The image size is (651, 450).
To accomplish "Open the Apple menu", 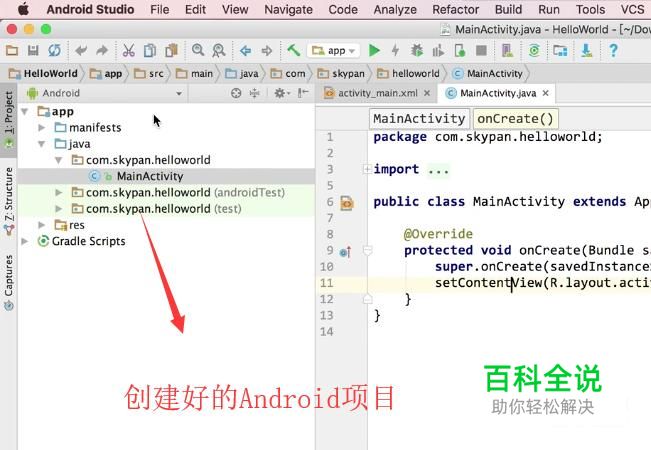I will pyautogui.click(x=24, y=10).
